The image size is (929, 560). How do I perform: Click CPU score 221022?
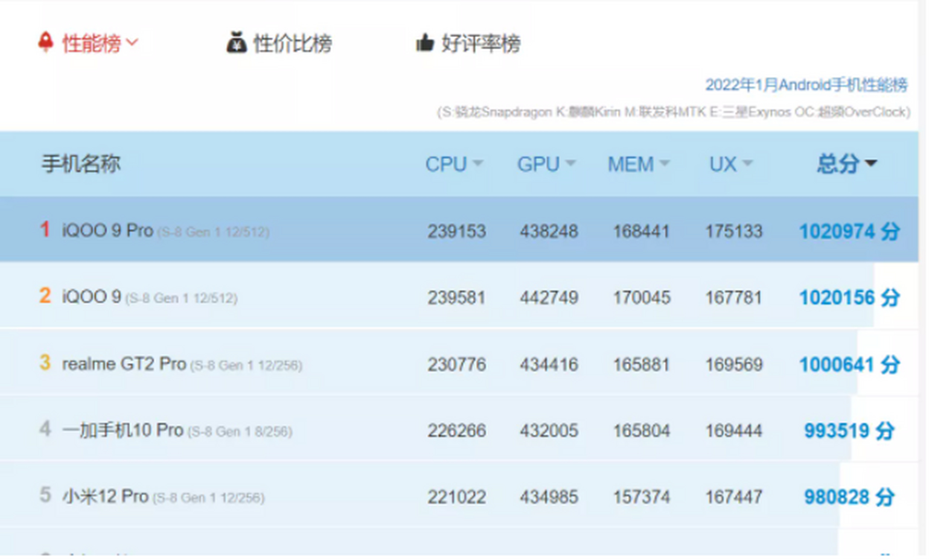pyautogui.click(x=457, y=497)
